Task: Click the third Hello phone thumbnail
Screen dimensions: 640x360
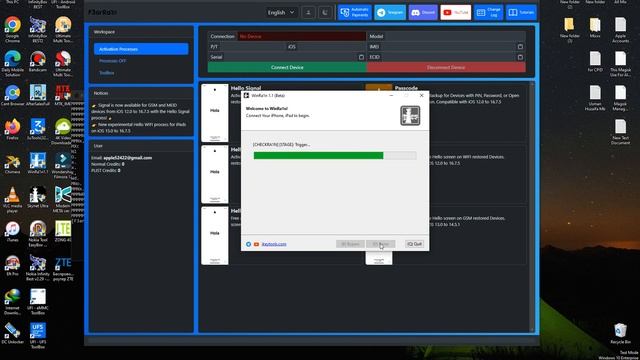Action: (215, 236)
